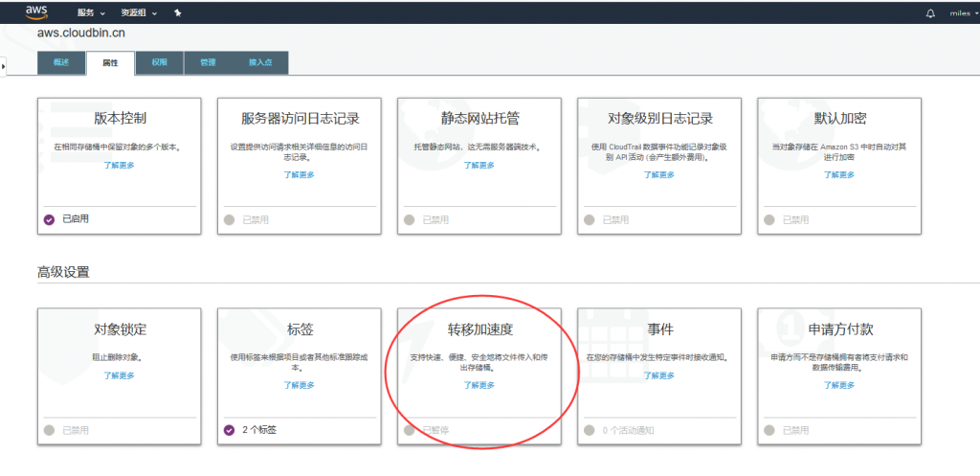Open the 对象级别日志记录 card
The width and height of the screenshot is (980, 476).
coord(659,166)
